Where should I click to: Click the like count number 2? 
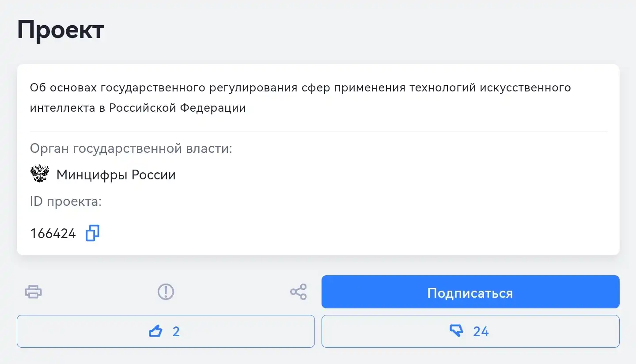point(176,331)
